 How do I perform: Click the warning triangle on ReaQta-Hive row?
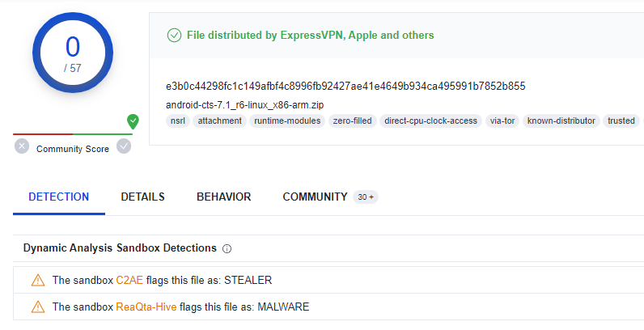point(38,307)
